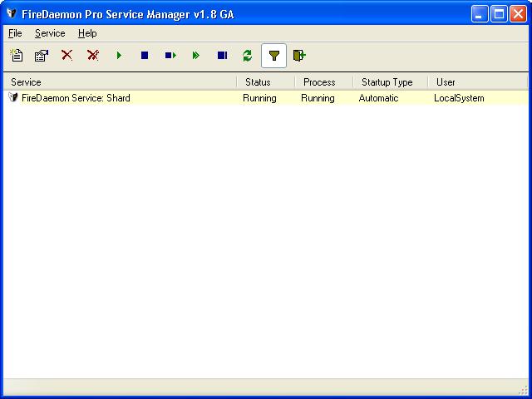This screenshot has width=532, height=399.
Task: Click the Shard service row icon
Action: 13,97
